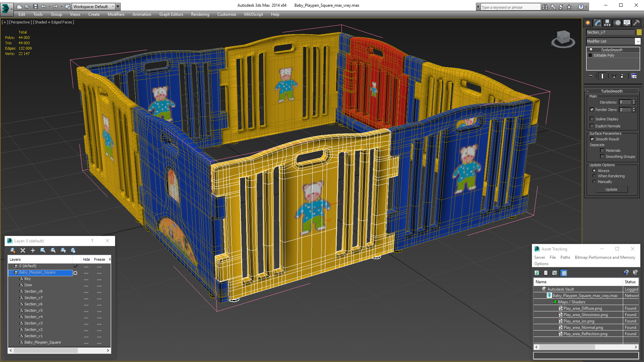Open the Rendering menu
Viewport: 644px width, 362px height.
[x=200, y=14]
